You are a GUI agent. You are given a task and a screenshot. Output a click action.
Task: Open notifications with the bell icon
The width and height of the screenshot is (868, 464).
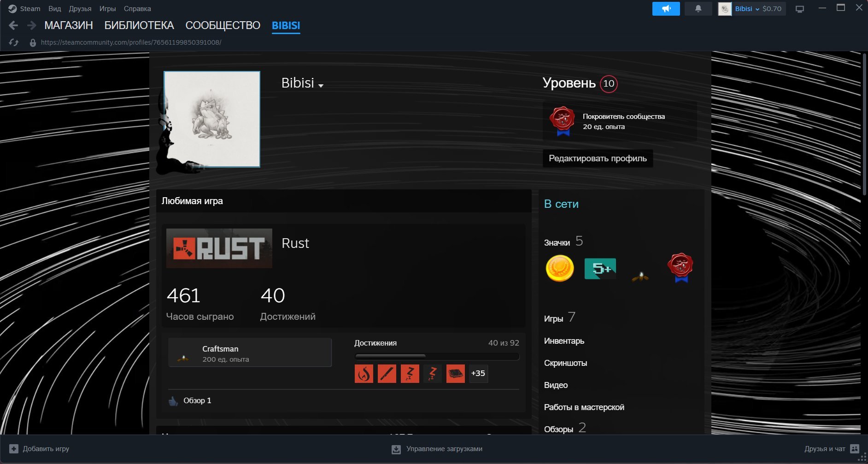[698, 9]
